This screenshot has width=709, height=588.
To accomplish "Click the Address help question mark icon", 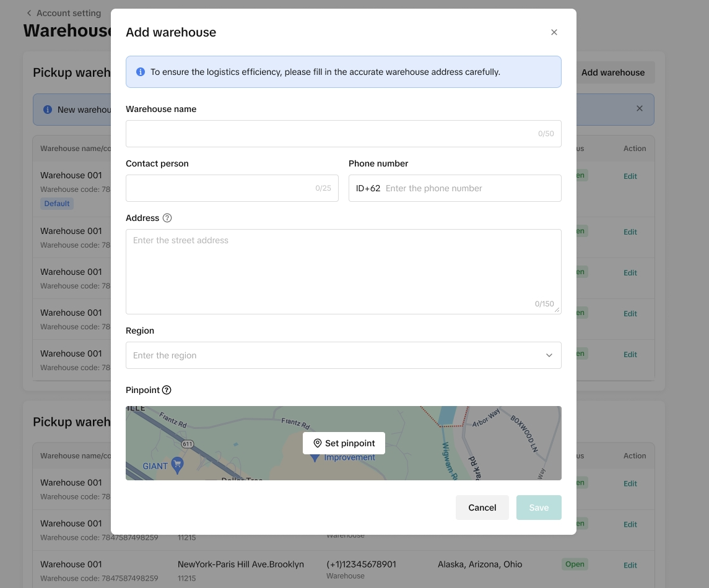I will tap(167, 218).
